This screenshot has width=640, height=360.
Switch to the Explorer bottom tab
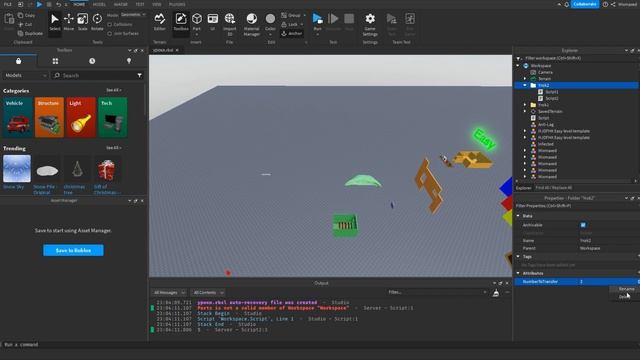(523, 188)
